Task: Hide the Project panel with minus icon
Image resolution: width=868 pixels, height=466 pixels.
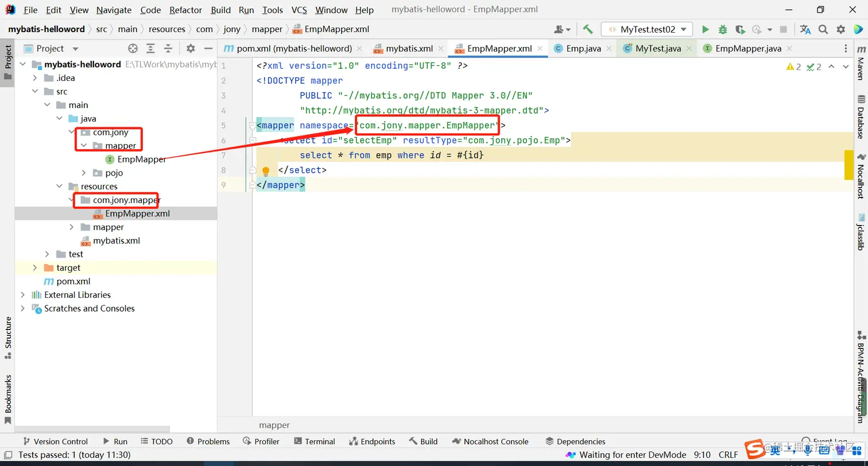Action: pos(208,49)
